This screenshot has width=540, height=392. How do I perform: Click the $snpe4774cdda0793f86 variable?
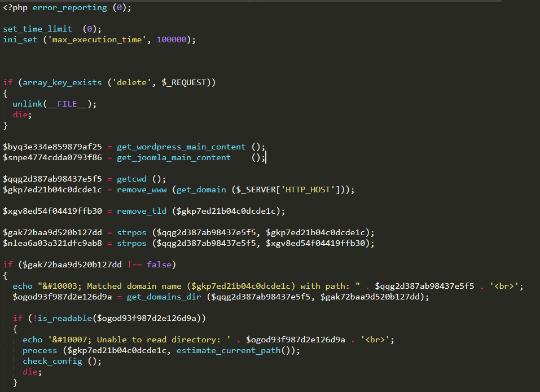coord(52,157)
